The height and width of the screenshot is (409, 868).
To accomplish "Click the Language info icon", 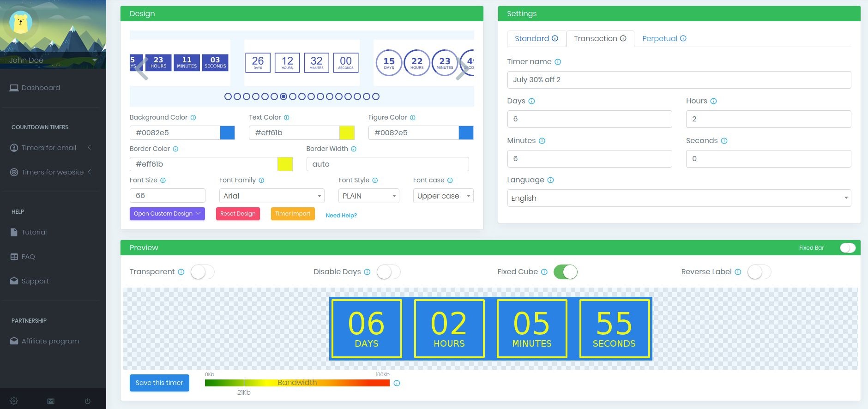I will point(550,180).
